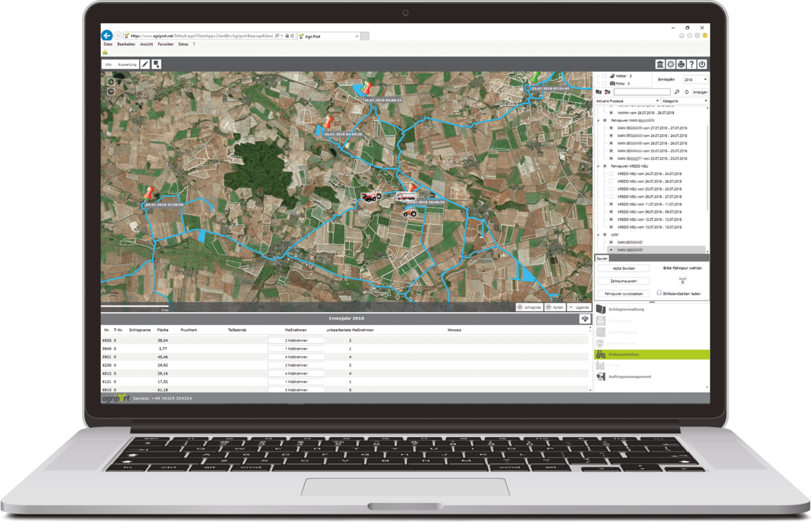The width and height of the screenshot is (812, 522).
Task: Click the map zoom-out minus button
Action: pos(111,91)
